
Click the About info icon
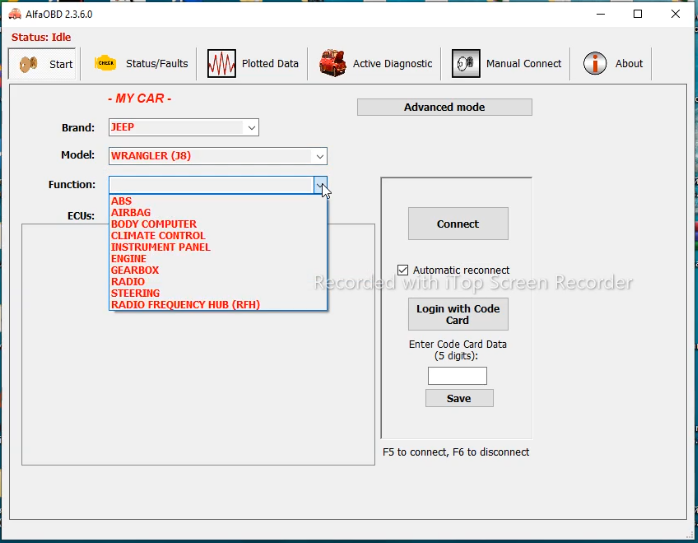(595, 63)
